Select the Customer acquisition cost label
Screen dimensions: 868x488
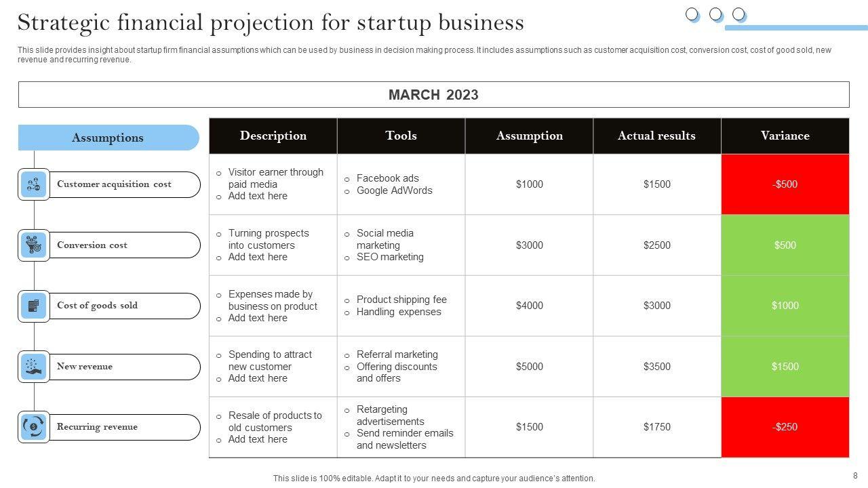tap(114, 184)
